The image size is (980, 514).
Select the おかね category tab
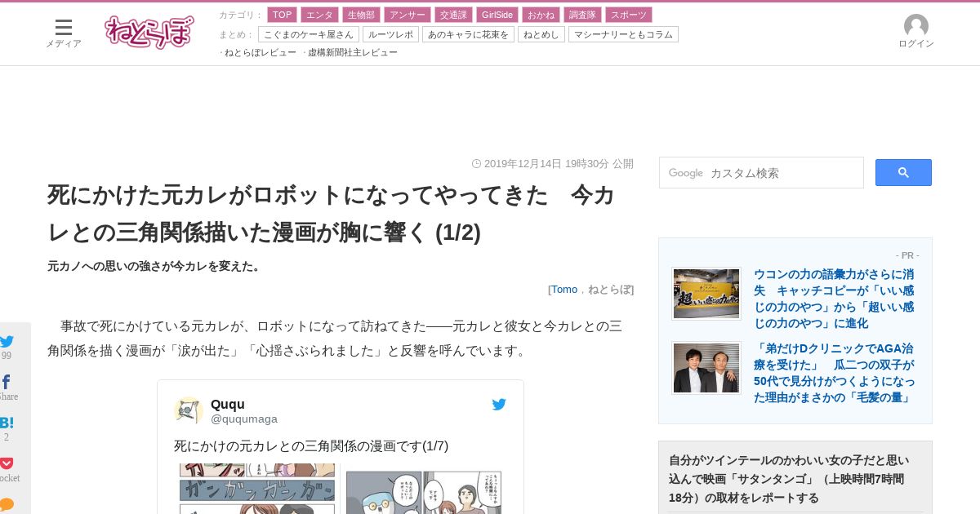[x=541, y=15]
